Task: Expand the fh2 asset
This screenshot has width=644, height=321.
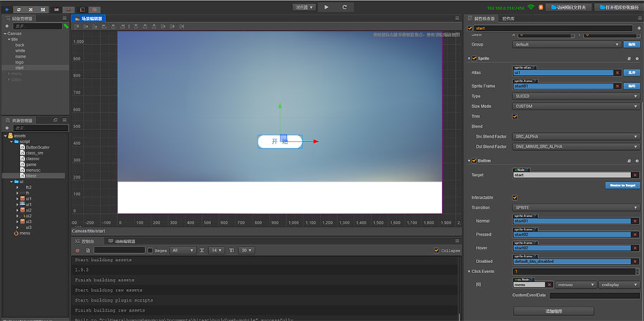Action: tap(17, 187)
